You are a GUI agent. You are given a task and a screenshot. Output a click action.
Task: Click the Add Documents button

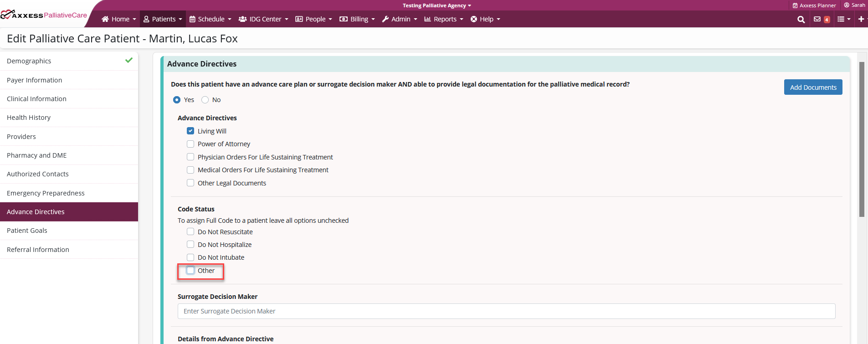pyautogui.click(x=813, y=87)
